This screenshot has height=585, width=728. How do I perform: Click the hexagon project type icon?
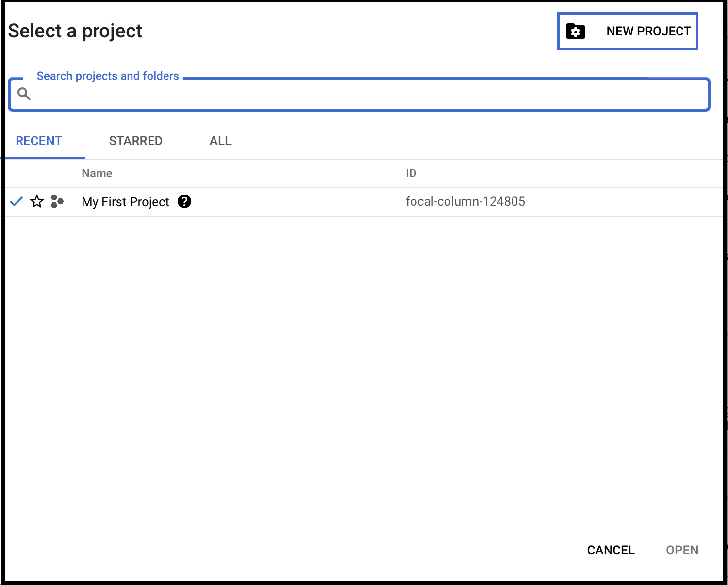pos(57,202)
